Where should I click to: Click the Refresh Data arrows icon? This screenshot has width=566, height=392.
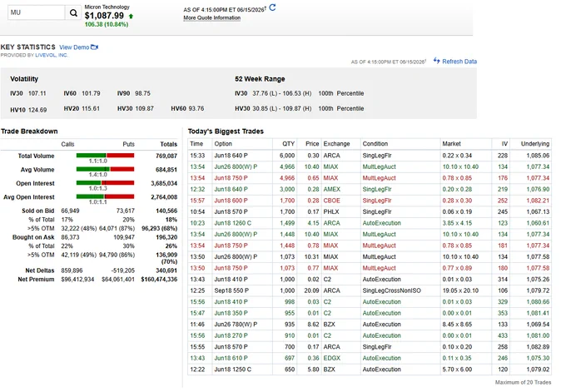coord(437,61)
